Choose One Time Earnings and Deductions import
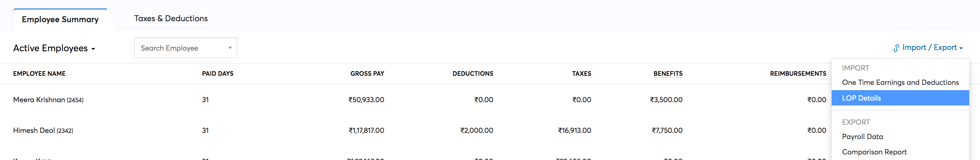Image resolution: width=980 pixels, height=160 pixels. pos(900,82)
